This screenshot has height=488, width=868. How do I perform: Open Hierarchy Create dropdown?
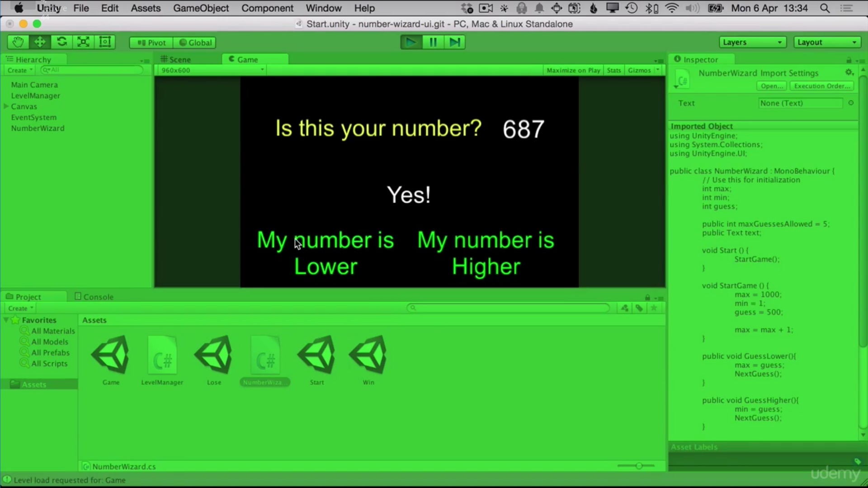20,70
